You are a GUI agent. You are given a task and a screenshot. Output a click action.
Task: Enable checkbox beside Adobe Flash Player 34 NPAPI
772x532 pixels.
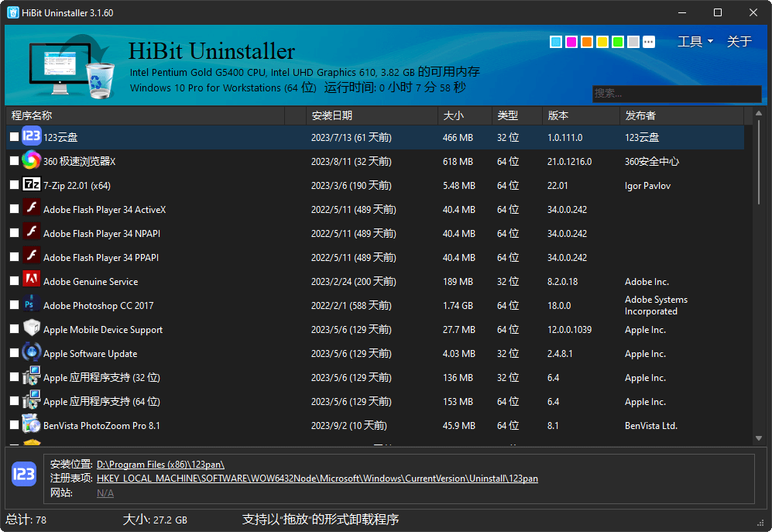(x=14, y=233)
